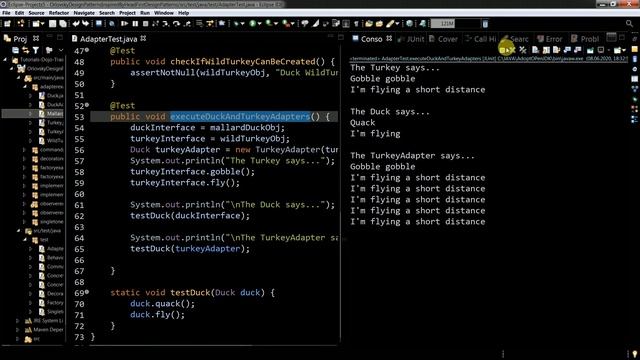Open the Project menu
The width and height of the screenshot is (640, 360).
pos(127,13)
